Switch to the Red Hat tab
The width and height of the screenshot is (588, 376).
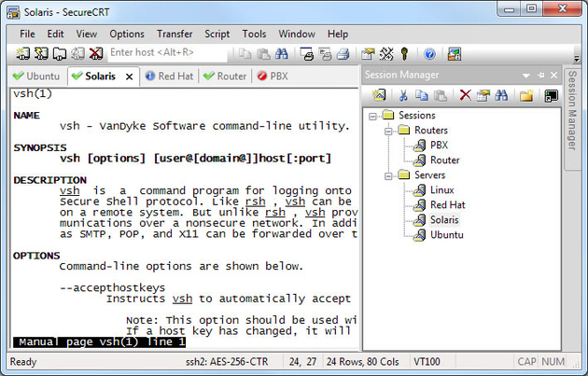169,77
